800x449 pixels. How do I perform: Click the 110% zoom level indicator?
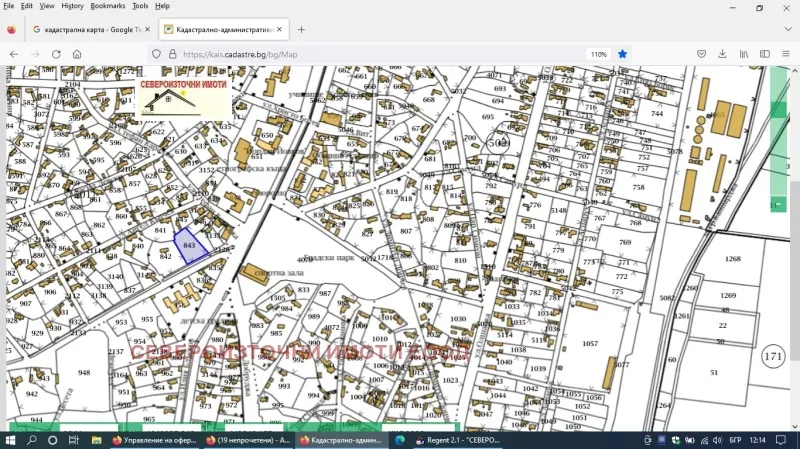598,54
